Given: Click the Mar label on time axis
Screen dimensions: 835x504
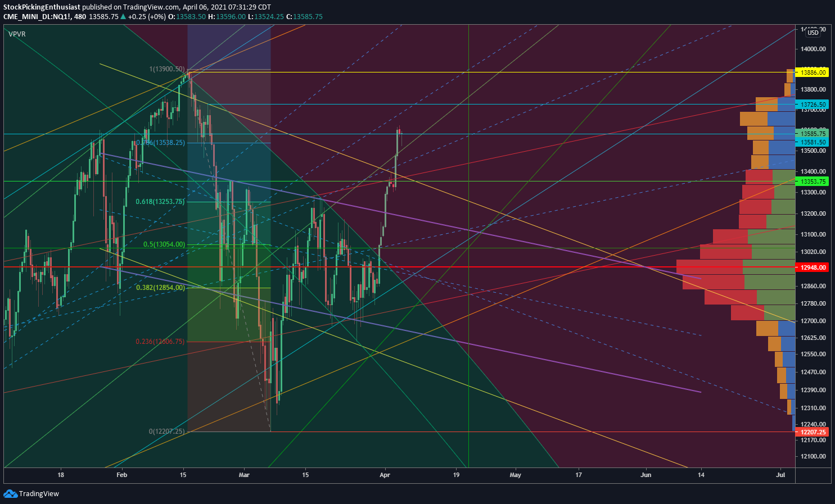Looking at the screenshot, I should (243, 475).
